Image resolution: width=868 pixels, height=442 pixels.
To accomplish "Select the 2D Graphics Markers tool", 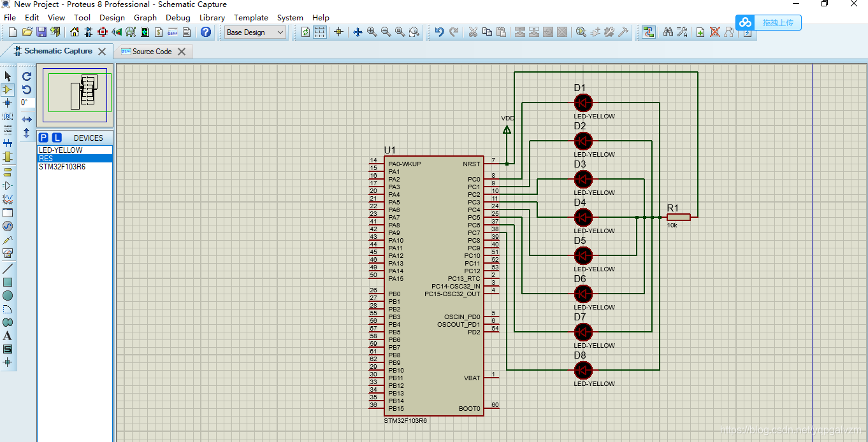I will 8,362.
